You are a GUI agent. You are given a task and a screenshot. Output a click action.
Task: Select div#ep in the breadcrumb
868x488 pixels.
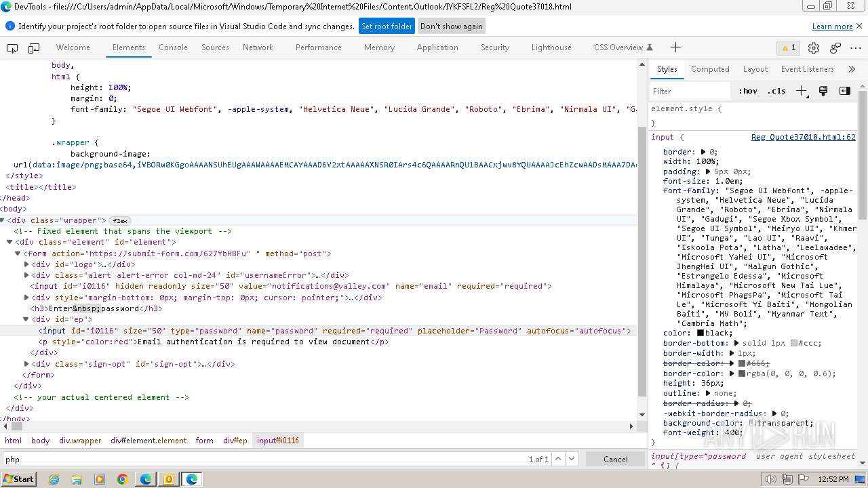tap(235, 441)
